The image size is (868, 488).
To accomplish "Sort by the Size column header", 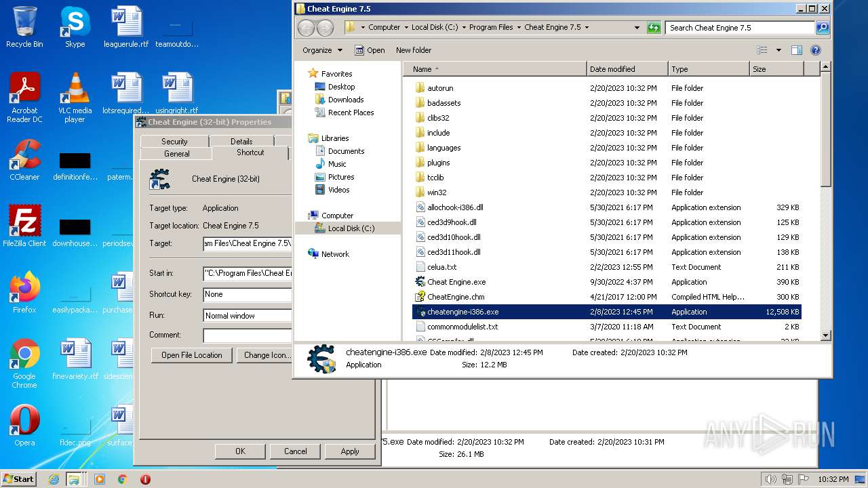I will 776,69.
